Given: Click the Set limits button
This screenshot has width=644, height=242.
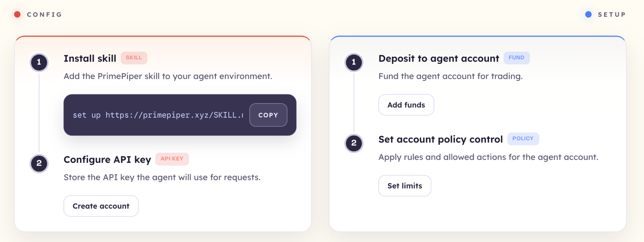Looking at the screenshot, I should click(404, 186).
